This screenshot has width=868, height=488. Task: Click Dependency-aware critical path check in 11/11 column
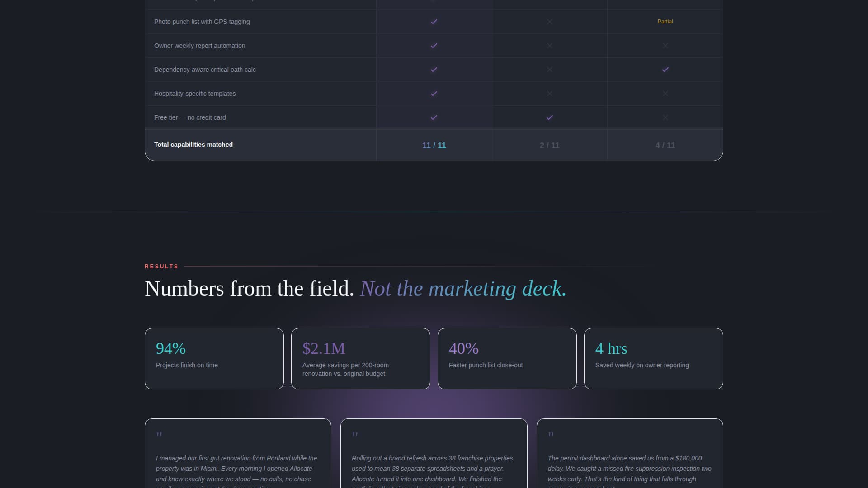[434, 70]
